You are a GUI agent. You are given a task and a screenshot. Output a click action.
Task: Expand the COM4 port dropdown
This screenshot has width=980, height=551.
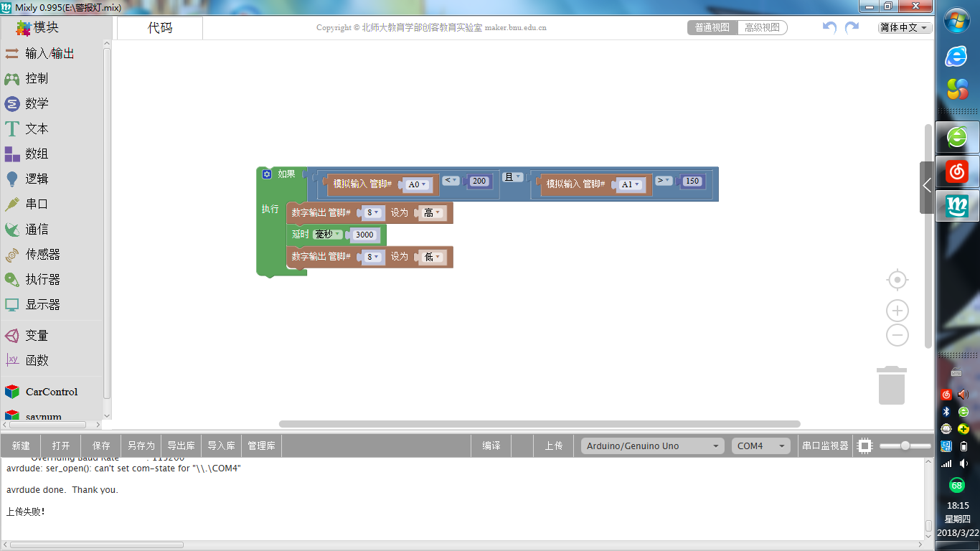coord(760,446)
